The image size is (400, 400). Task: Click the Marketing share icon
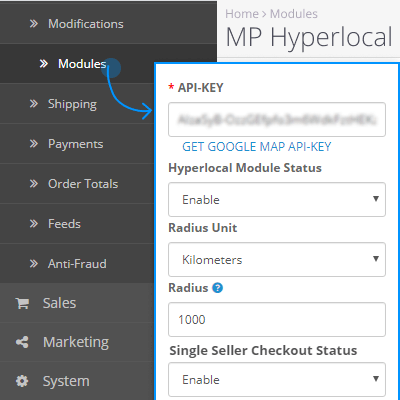tap(22, 342)
